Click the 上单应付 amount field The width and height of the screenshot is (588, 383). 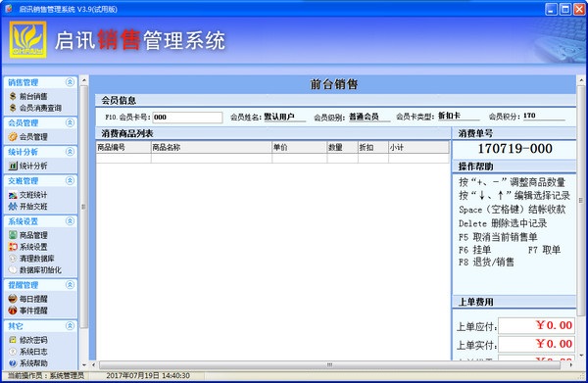[537, 325]
